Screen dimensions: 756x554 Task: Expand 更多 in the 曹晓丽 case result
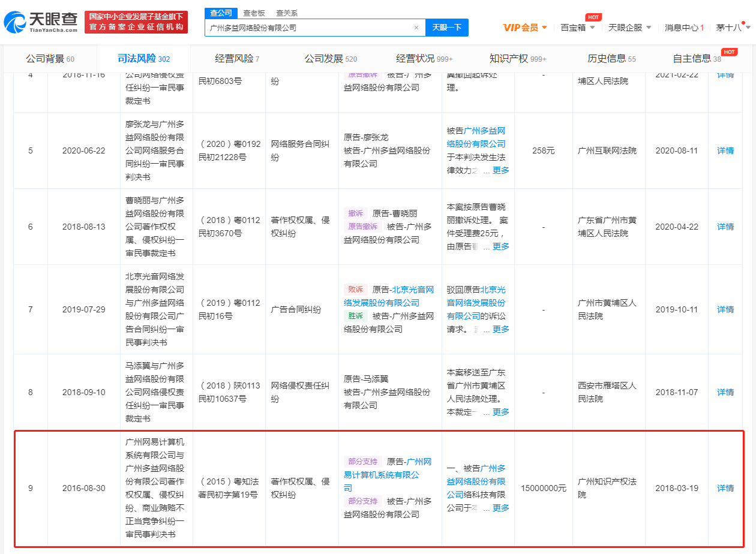pos(501,246)
